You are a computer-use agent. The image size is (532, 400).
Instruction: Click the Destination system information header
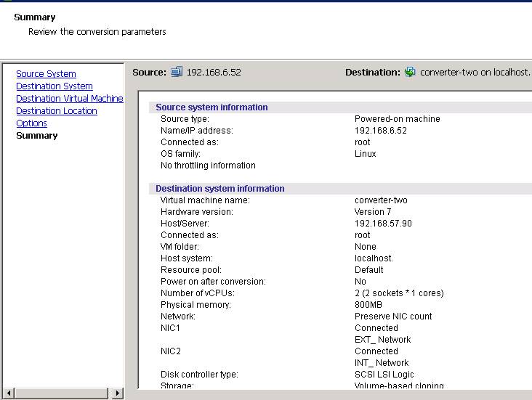pos(219,189)
